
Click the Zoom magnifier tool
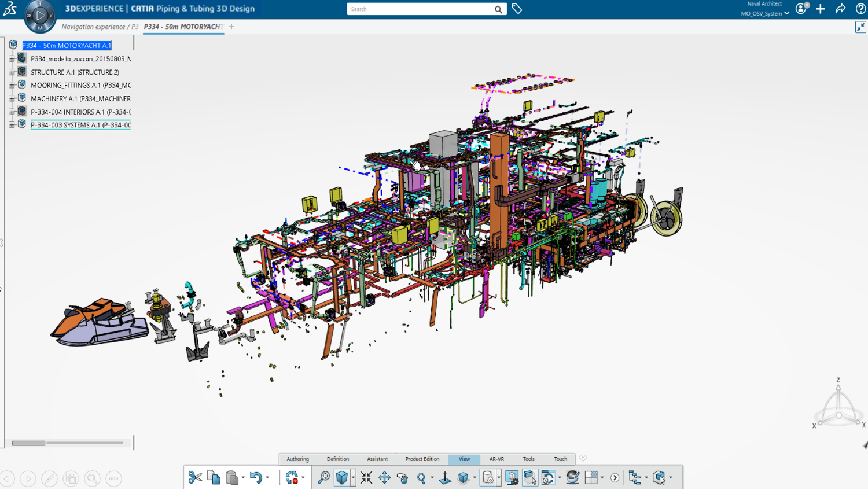(421, 476)
